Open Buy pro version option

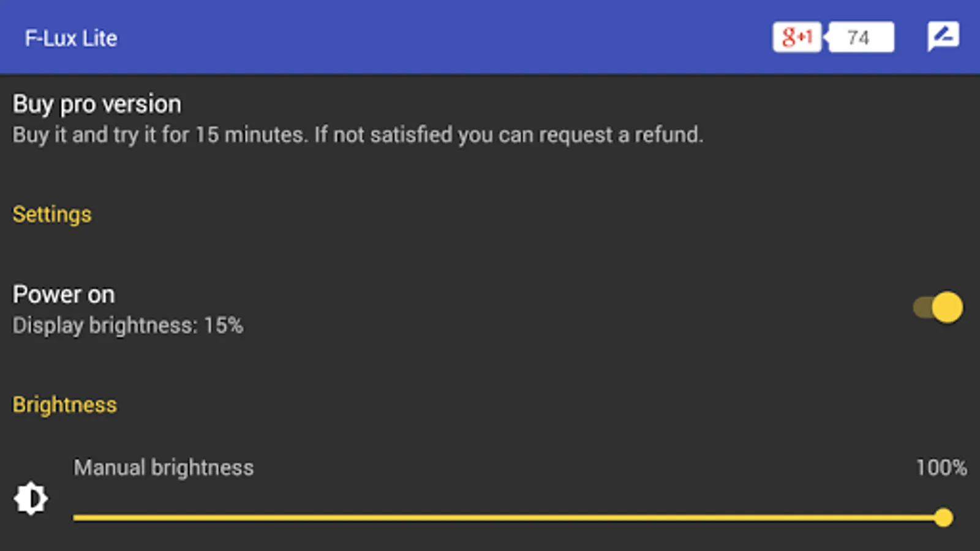tap(490, 119)
